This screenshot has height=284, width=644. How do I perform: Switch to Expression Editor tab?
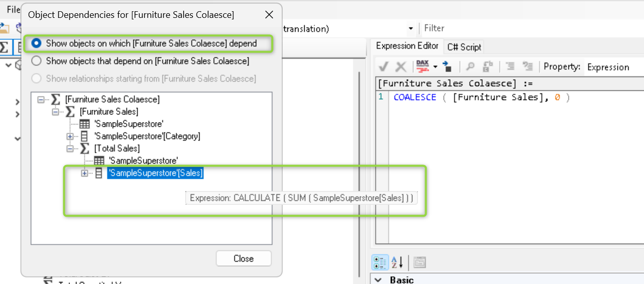(407, 46)
